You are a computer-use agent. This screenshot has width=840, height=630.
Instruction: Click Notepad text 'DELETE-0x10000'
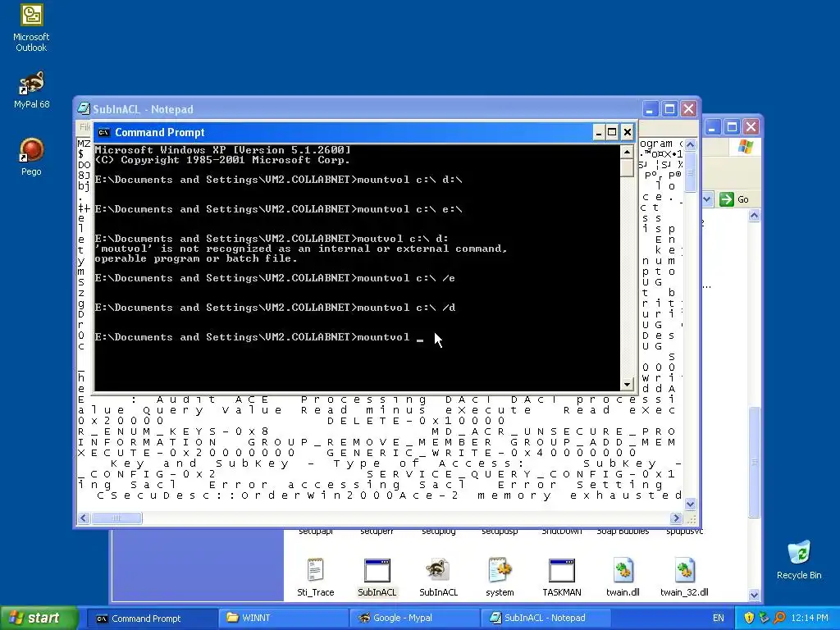click(416, 421)
